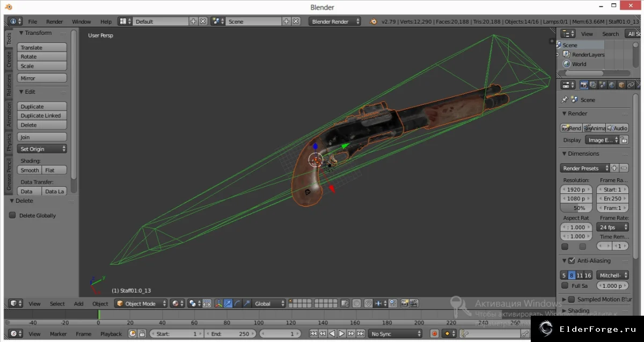The image size is (644, 342).
Task: Open the Mitchell-Netravali filter dropdown
Action: coord(612,275)
